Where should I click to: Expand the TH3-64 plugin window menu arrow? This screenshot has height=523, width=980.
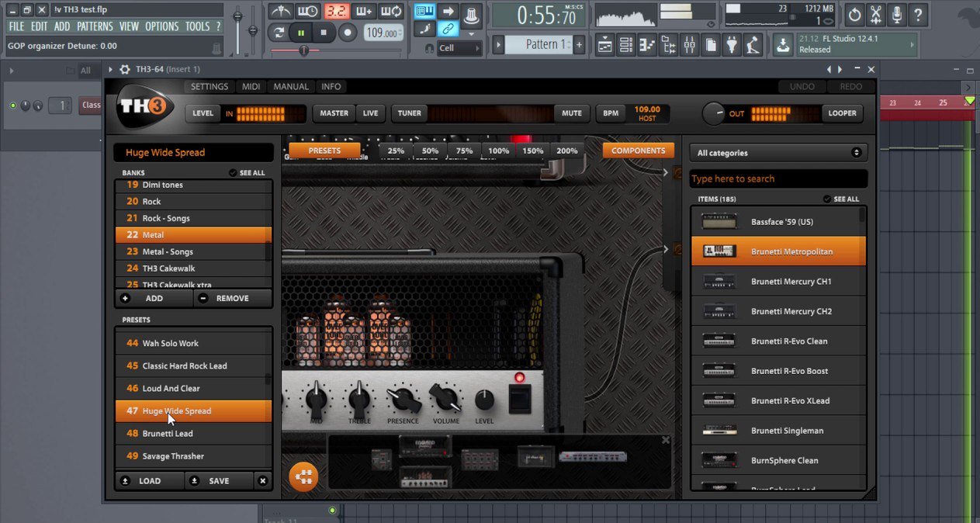tap(110, 69)
